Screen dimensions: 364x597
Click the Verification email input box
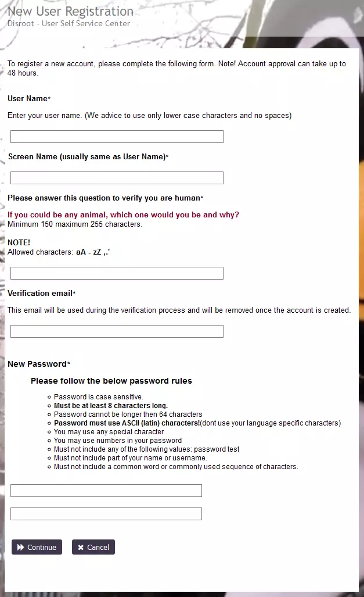(116, 331)
